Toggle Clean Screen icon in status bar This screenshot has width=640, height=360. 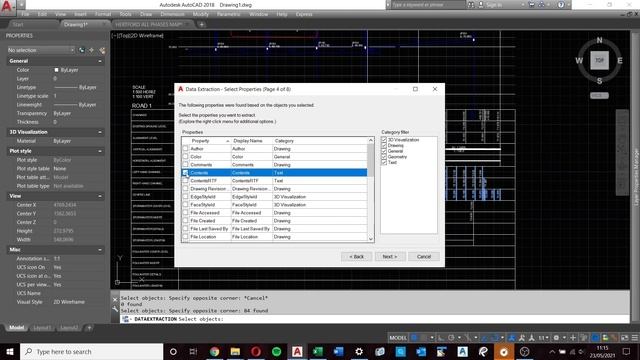click(624, 338)
